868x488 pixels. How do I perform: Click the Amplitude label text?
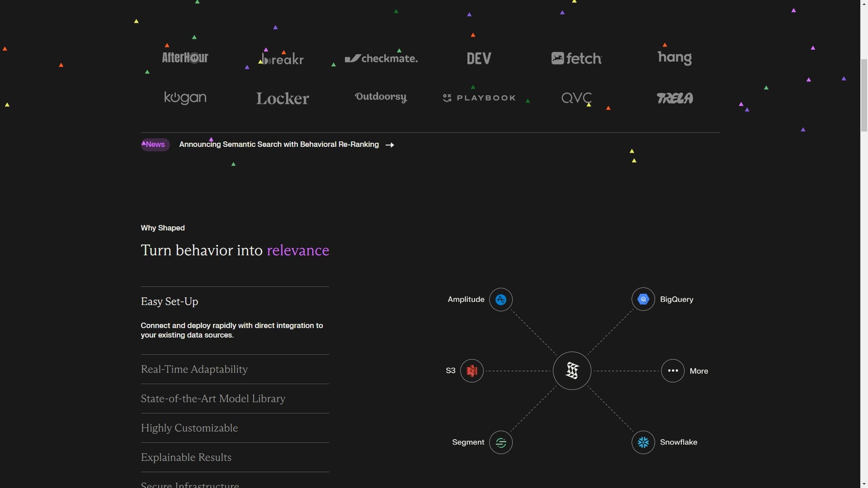[x=466, y=300]
